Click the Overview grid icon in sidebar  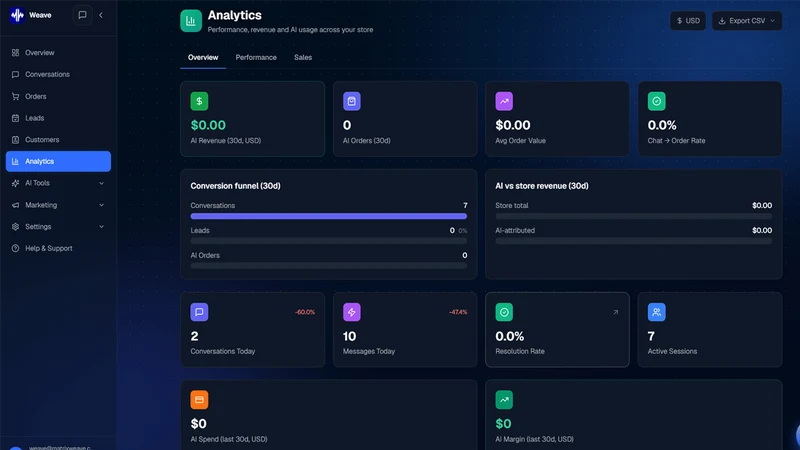(x=15, y=53)
